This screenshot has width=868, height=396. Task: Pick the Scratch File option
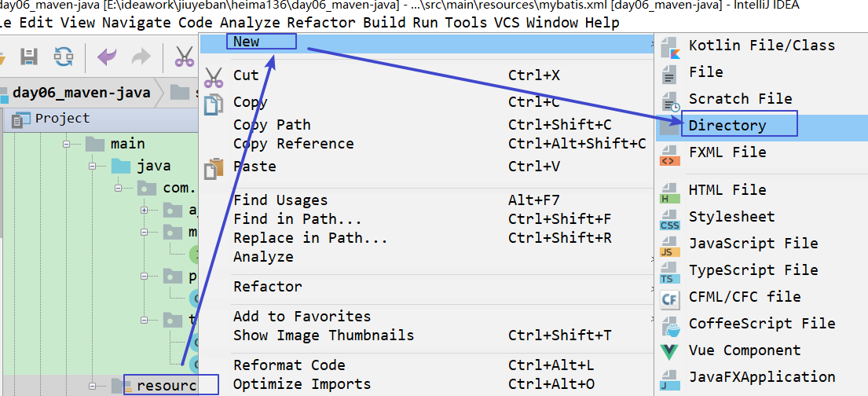[x=740, y=99]
